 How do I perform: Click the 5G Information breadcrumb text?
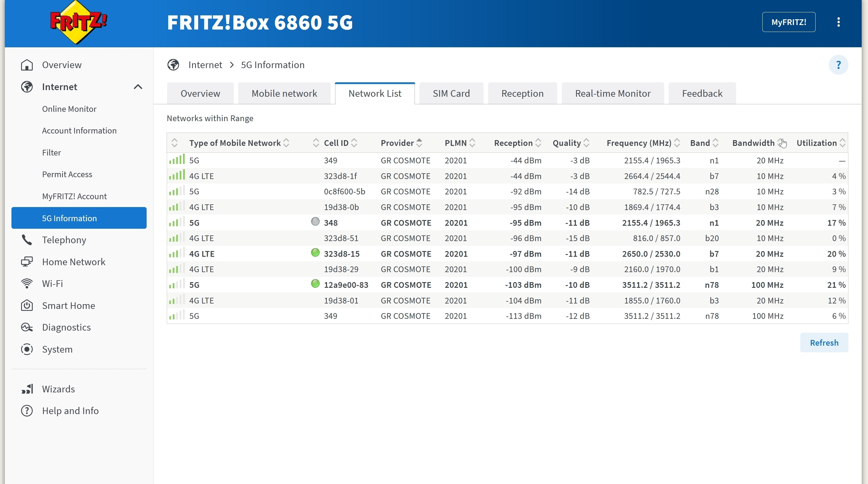pyautogui.click(x=272, y=65)
